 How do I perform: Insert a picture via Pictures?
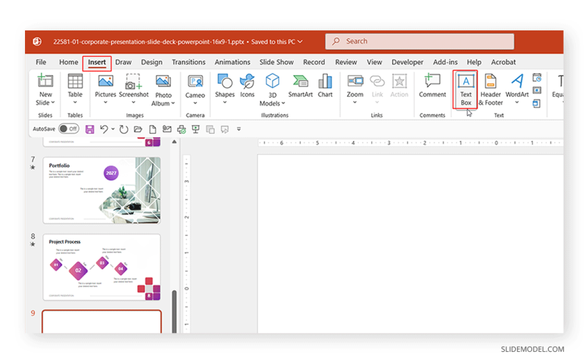(105, 90)
